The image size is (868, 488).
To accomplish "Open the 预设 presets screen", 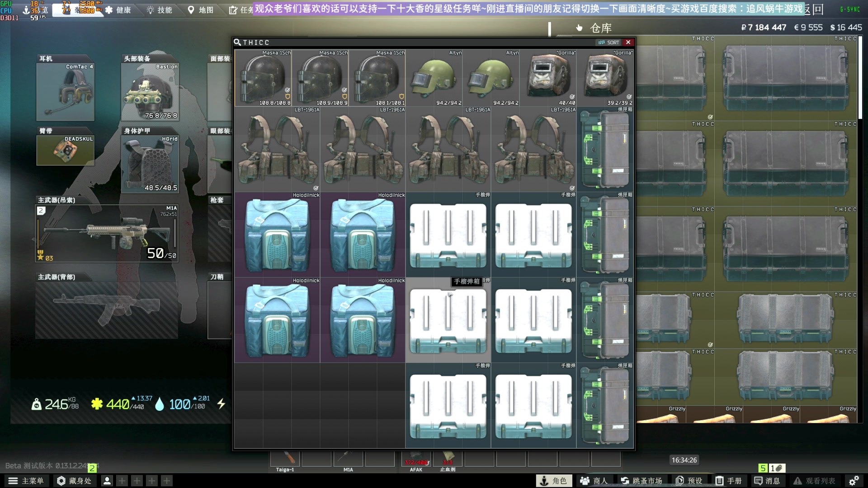I will coord(689,481).
